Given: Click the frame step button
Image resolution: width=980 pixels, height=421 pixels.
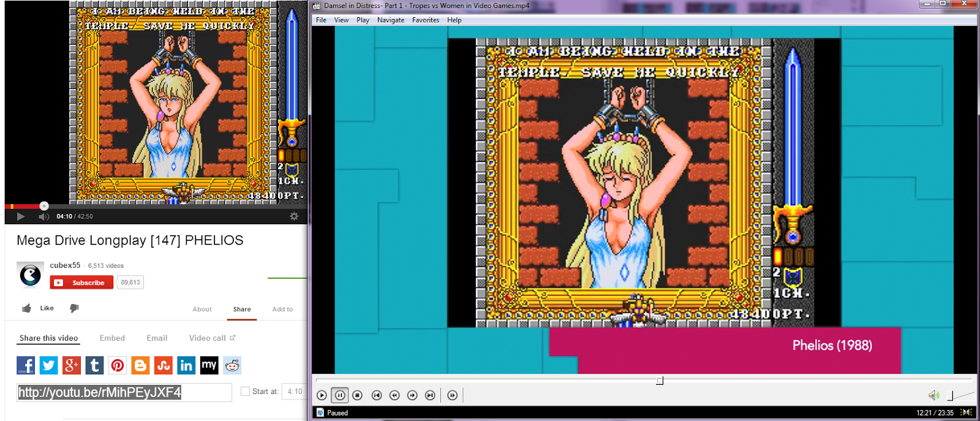Looking at the screenshot, I should coord(452,395).
